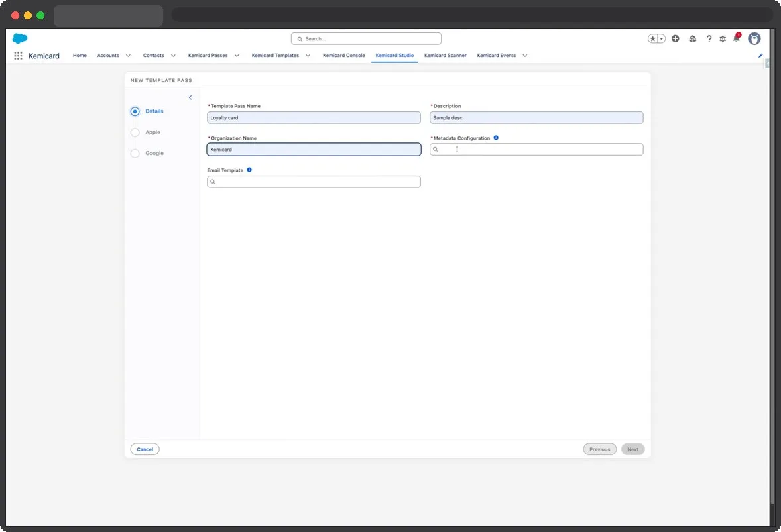Click the Cancel button
Screen dimensions: 781x532
tap(145, 449)
